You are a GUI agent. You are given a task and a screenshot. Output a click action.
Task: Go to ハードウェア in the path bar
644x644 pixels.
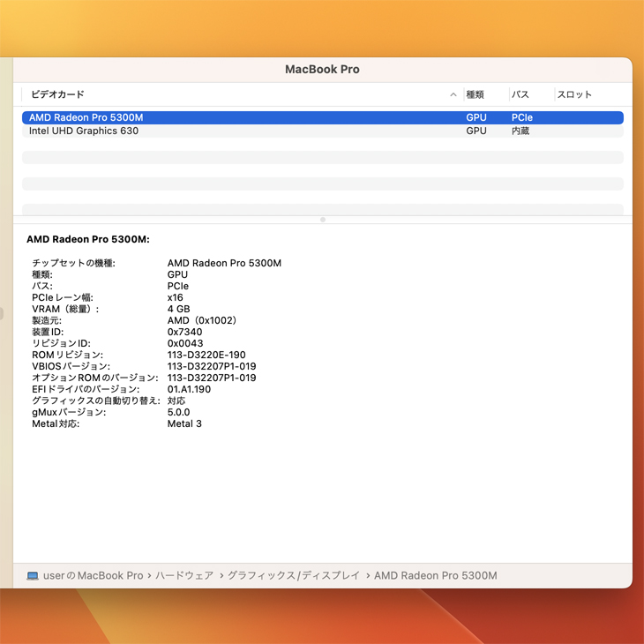point(184,576)
